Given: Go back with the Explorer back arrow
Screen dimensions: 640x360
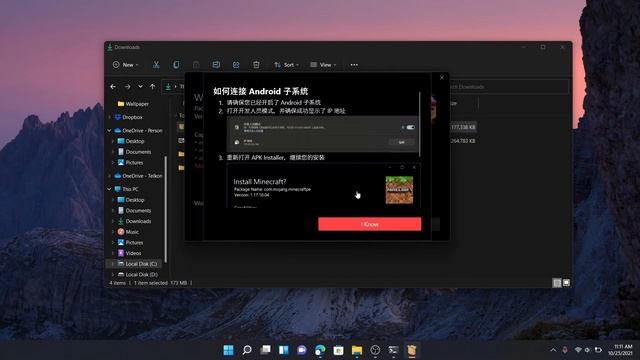Looking at the screenshot, I should tap(113, 87).
